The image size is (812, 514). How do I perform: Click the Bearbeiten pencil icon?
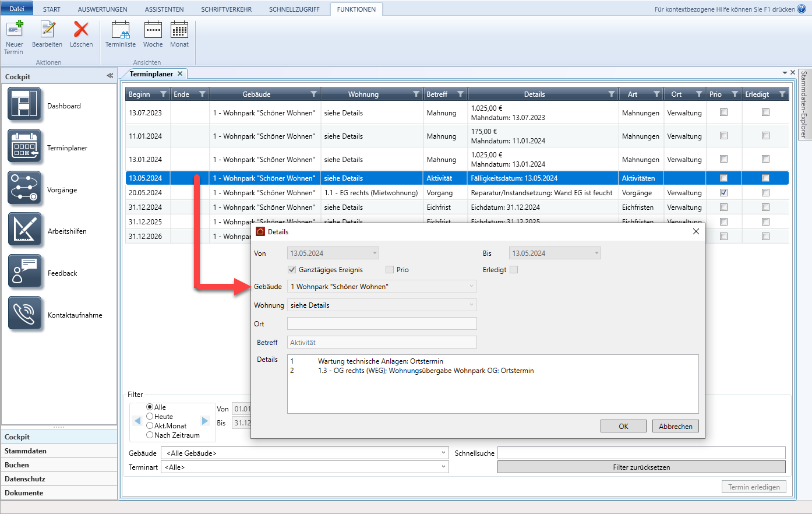pyautogui.click(x=47, y=29)
